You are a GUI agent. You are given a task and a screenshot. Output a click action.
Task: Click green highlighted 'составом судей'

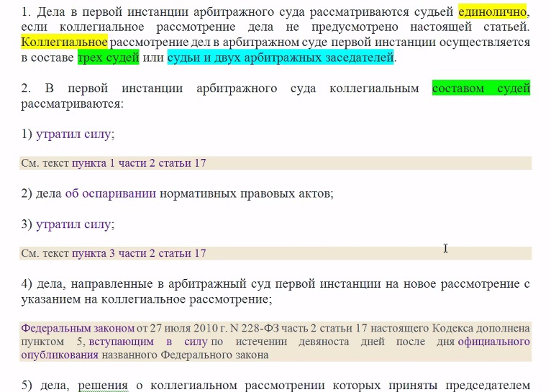tap(481, 88)
